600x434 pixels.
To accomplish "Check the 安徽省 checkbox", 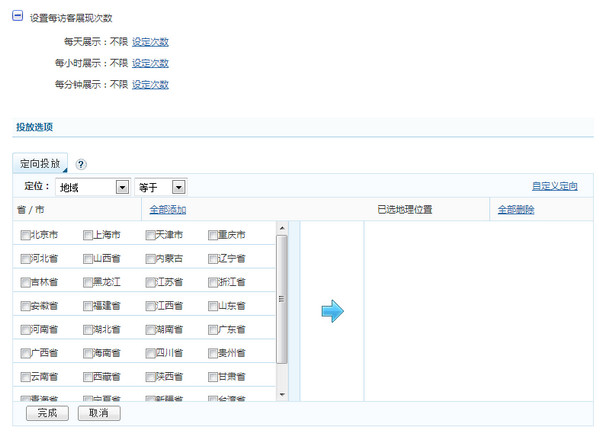I will [25, 306].
